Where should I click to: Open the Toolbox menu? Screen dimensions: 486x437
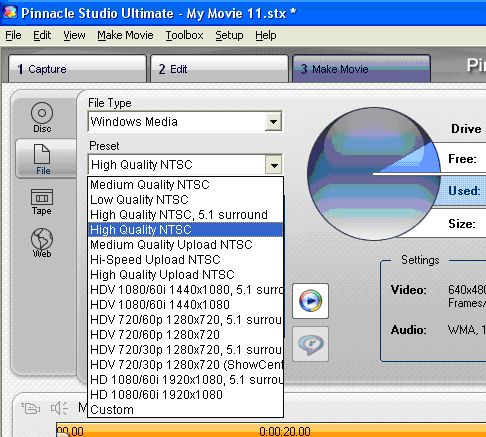[184, 35]
